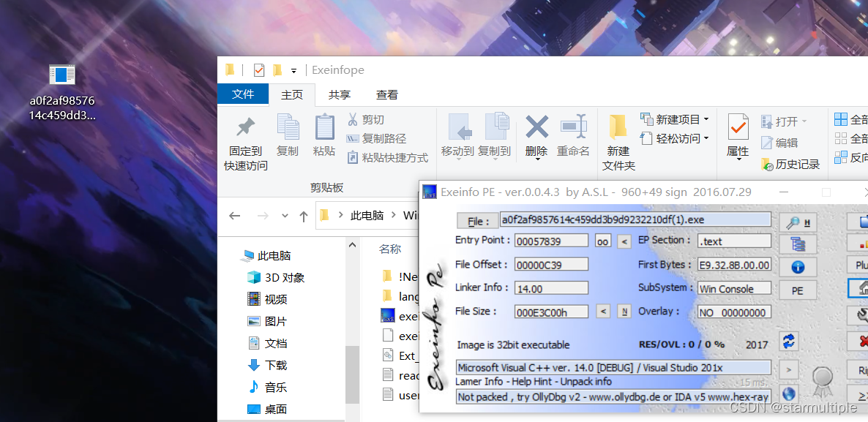Click the SubSystem field showing Win Console

click(734, 288)
